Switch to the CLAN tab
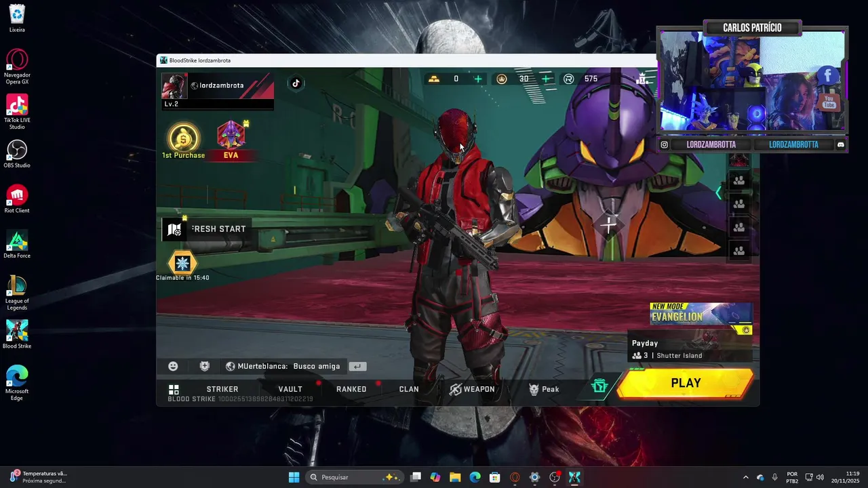The width and height of the screenshot is (868, 488). 409,389
